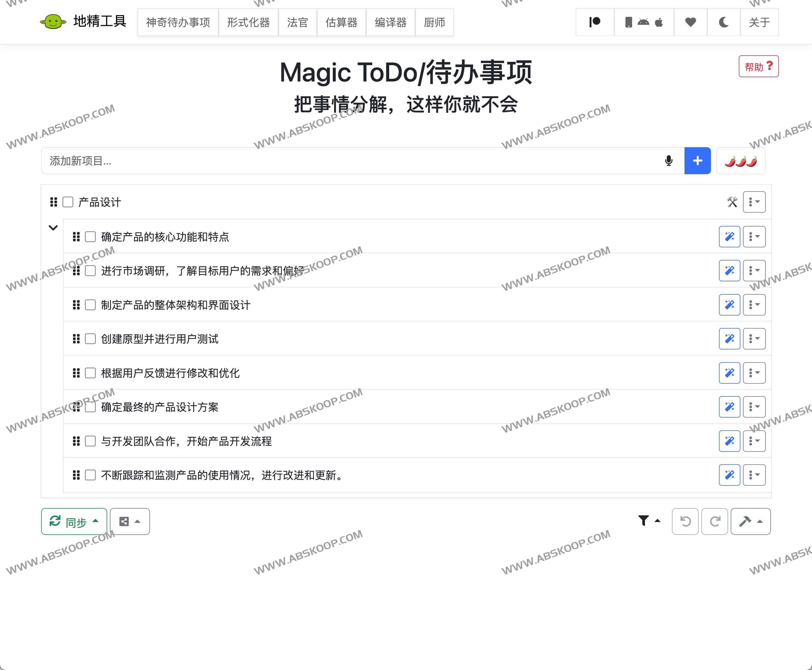Open the Patreon icon link
Image resolution: width=812 pixels, height=670 pixels.
pyautogui.click(x=595, y=22)
